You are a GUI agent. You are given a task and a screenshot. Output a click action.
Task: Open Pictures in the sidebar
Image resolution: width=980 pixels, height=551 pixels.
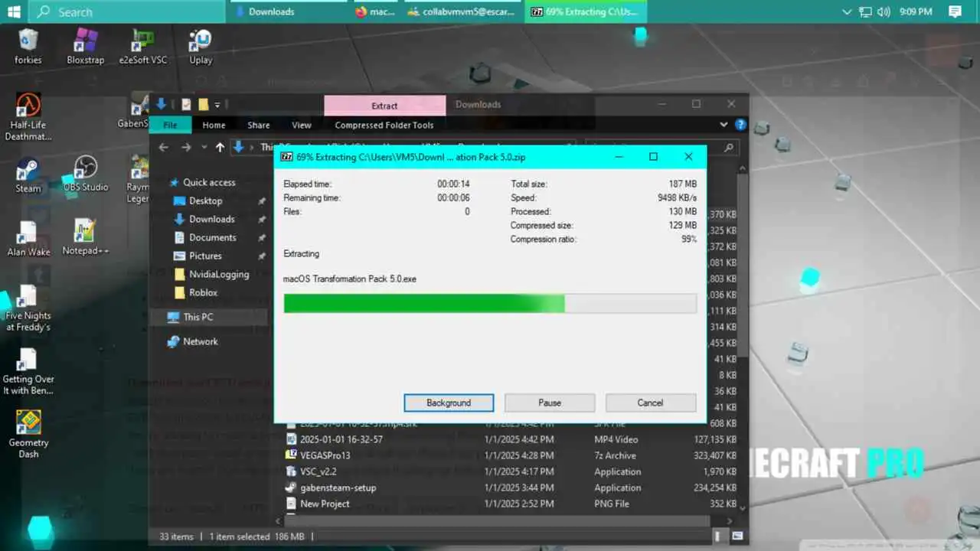coord(205,256)
